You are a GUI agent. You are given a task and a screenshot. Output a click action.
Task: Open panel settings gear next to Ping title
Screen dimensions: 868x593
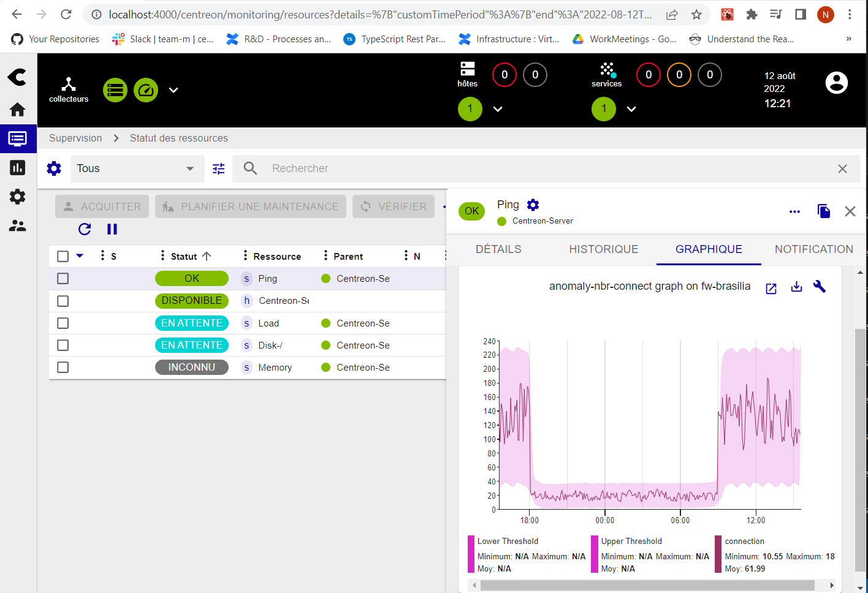(533, 205)
